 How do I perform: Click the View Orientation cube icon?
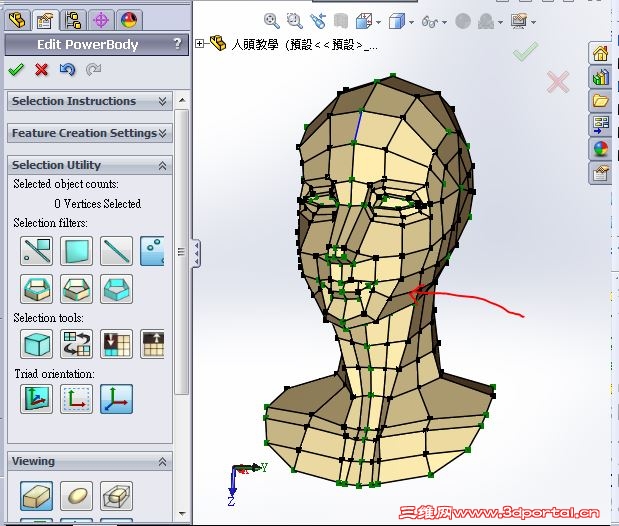point(364,21)
